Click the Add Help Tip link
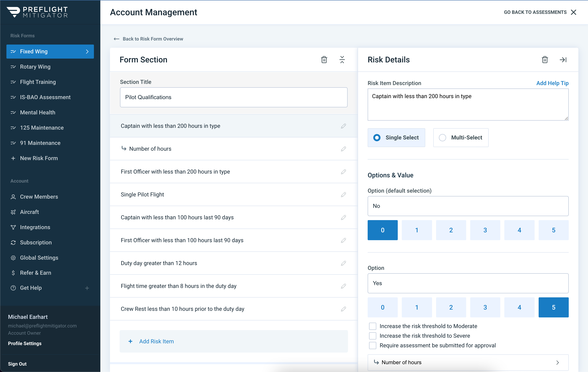The width and height of the screenshot is (588, 372). (x=552, y=83)
